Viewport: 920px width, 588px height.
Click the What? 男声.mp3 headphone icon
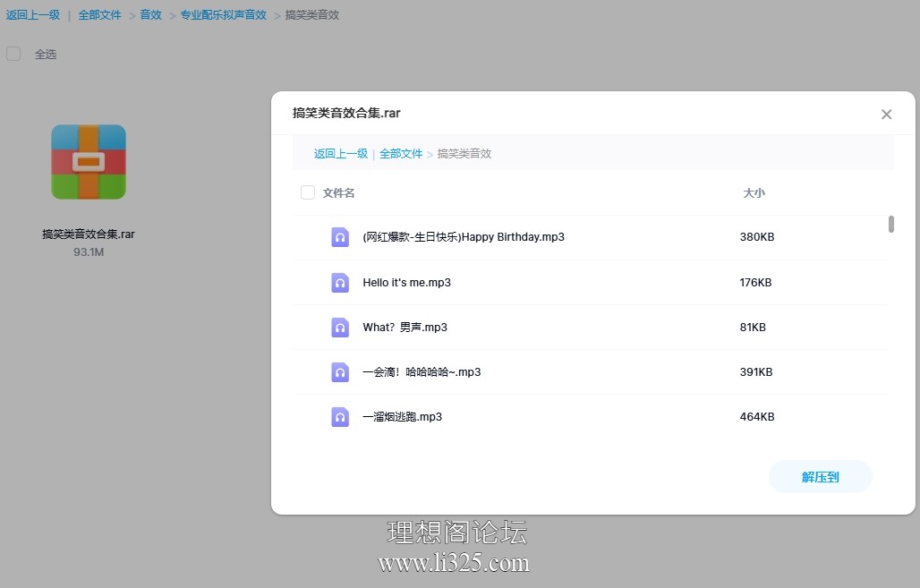pos(340,328)
